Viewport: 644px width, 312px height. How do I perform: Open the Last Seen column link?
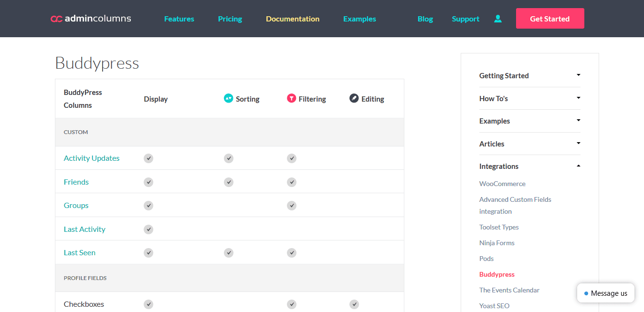click(x=80, y=253)
